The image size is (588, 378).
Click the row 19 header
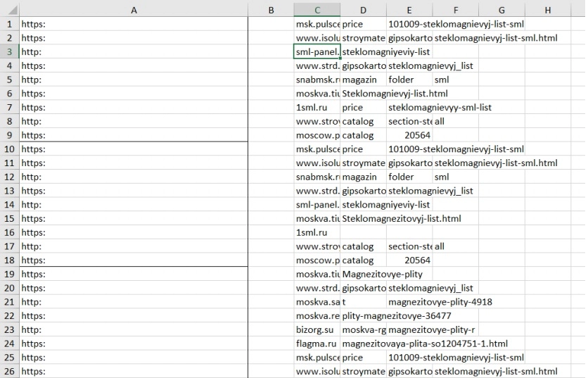click(x=10, y=274)
